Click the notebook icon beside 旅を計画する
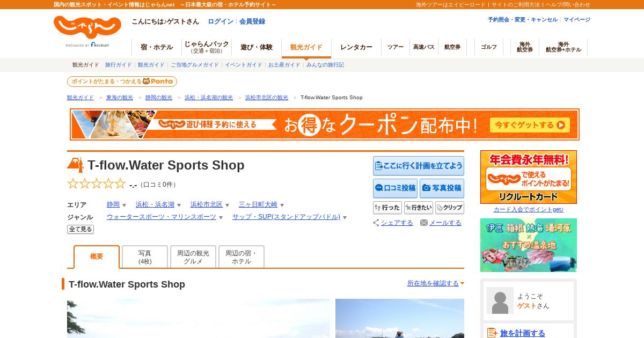 click(x=492, y=333)
